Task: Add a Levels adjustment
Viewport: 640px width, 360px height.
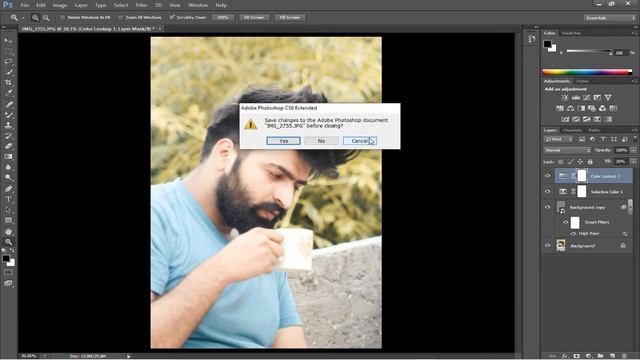Action: pos(576,98)
